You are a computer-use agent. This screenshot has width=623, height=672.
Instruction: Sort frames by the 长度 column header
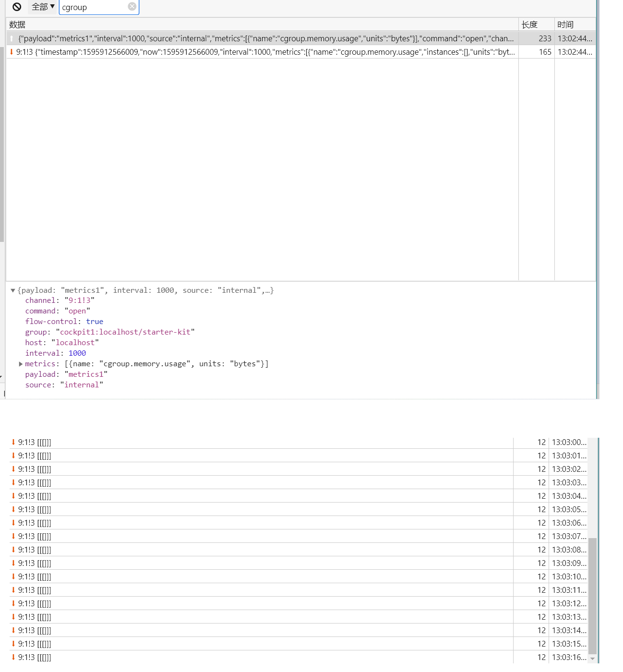[x=529, y=24]
